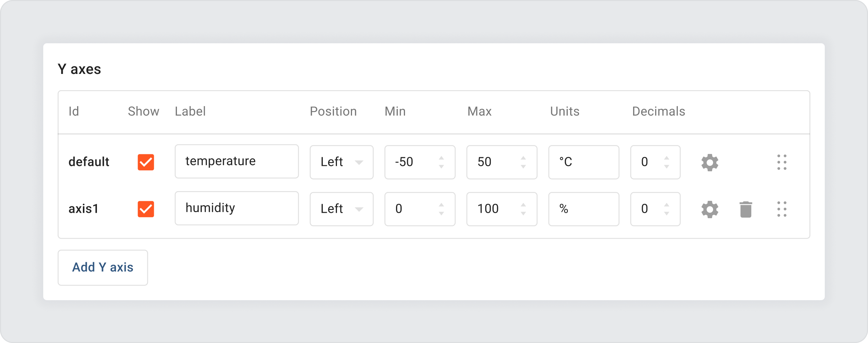Image resolution: width=868 pixels, height=343 pixels.
Task: Open advanced settings gear for axis1
Action: (710, 209)
